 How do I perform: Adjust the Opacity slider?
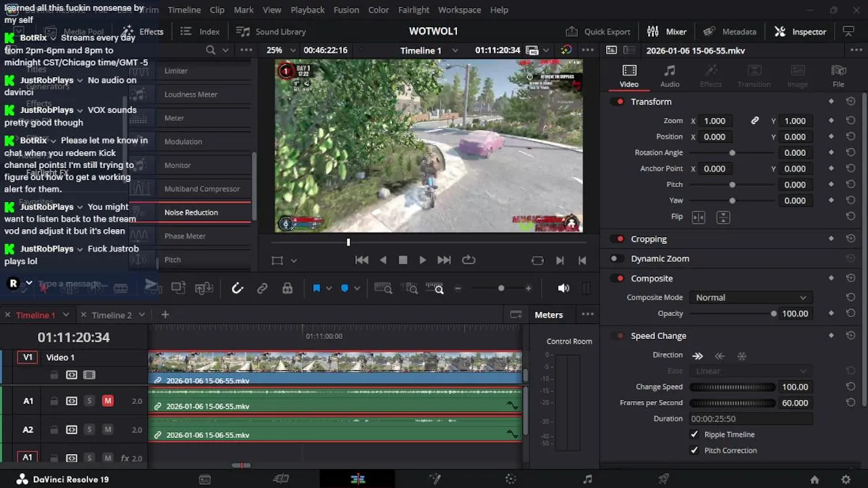click(732, 314)
